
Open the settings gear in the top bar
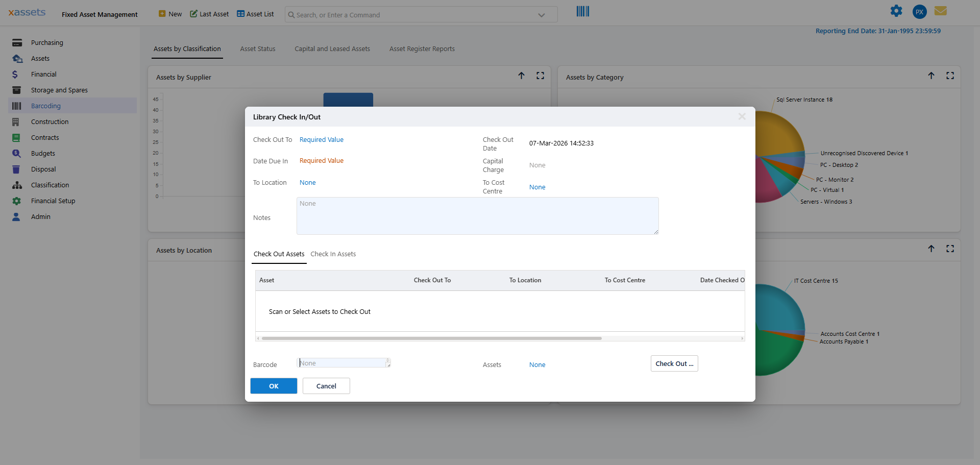pyautogui.click(x=896, y=11)
